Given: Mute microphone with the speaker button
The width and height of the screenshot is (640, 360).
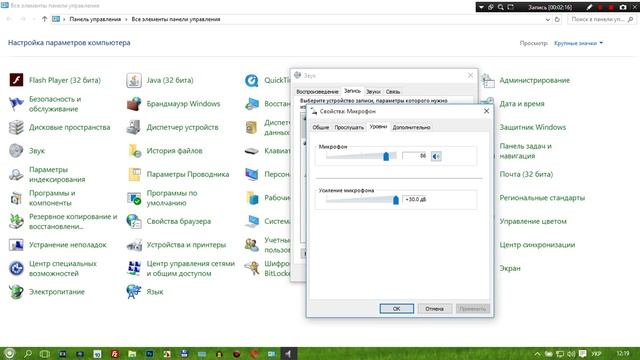Looking at the screenshot, I should point(436,156).
